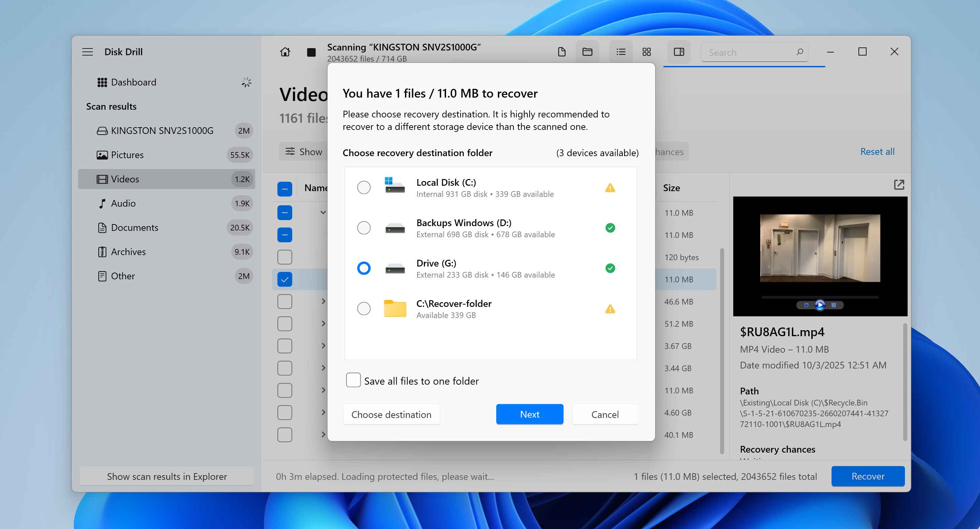Viewport: 980px width, 529px height.
Task: Choose Backups Windows (D:) as destination
Action: pyautogui.click(x=364, y=228)
